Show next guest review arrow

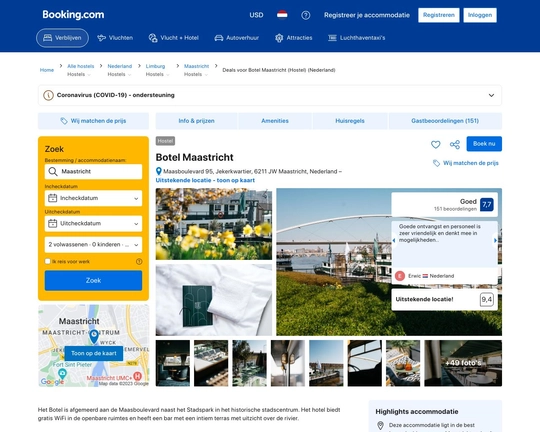point(495,240)
